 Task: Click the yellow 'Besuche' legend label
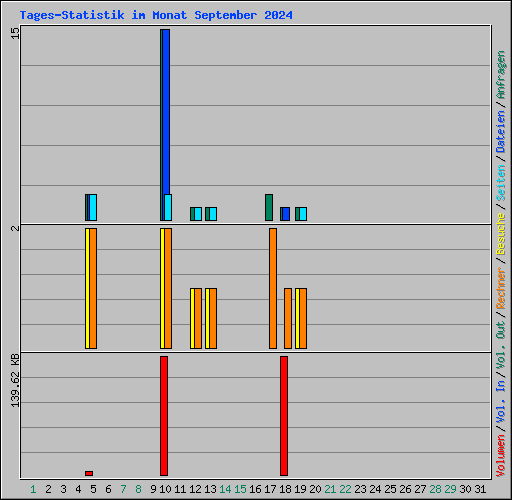tap(501, 234)
